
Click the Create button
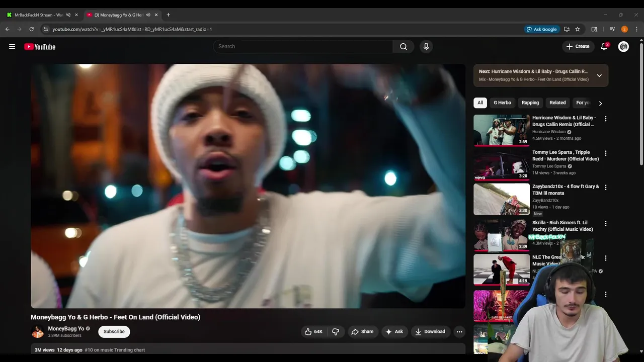tap(578, 47)
